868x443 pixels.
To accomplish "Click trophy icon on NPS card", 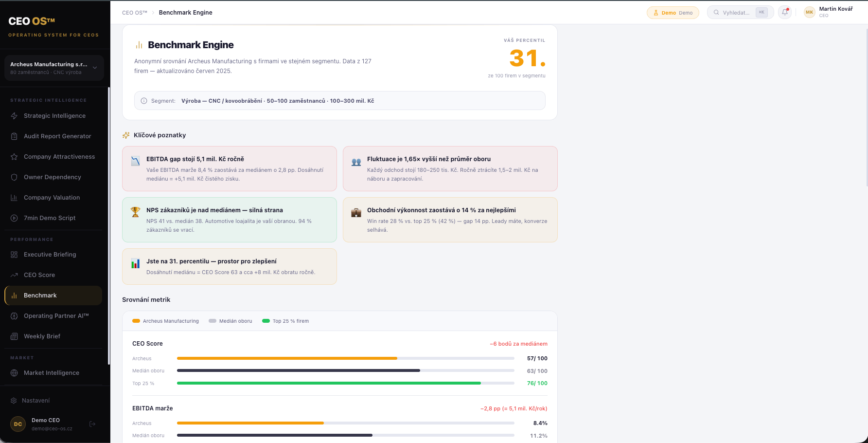I will pos(136,212).
